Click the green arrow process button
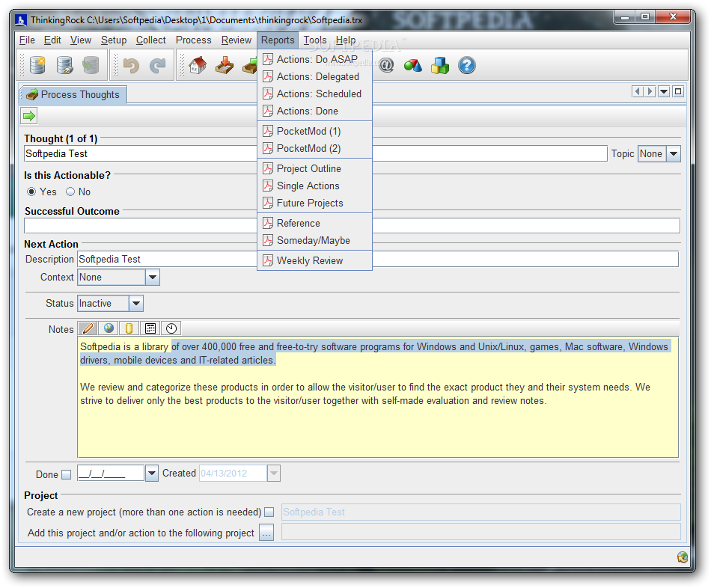 [29, 116]
